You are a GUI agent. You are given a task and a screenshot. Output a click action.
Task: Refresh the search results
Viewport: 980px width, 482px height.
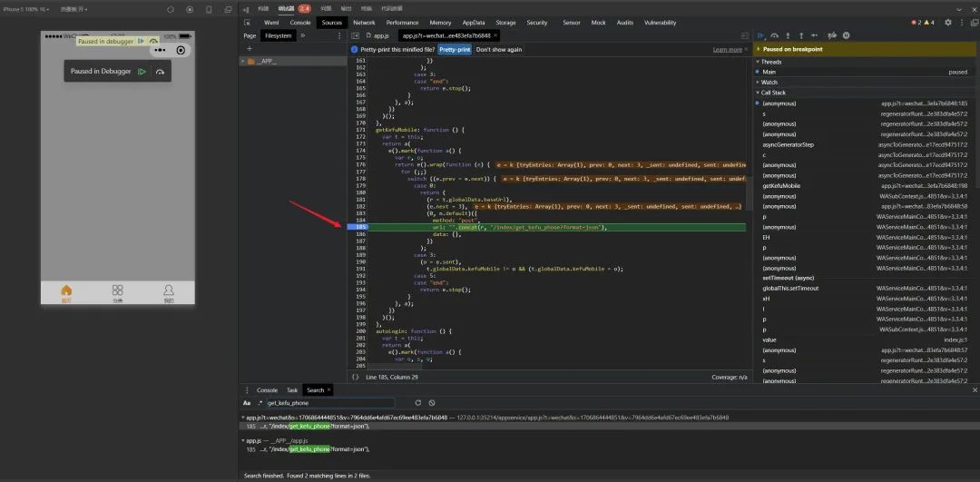coord(418,403)
